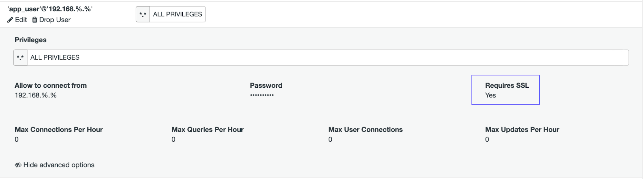The height and width of the screenshot is (179, 644).
Task: Select Drop User link
Action: coord(51,20)
